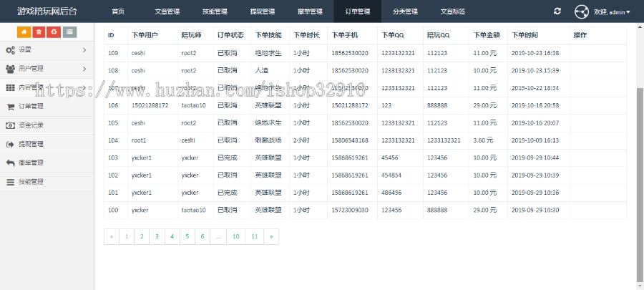Click the red trash can icon button
644x290 pixels.
(x=39, y=32)
